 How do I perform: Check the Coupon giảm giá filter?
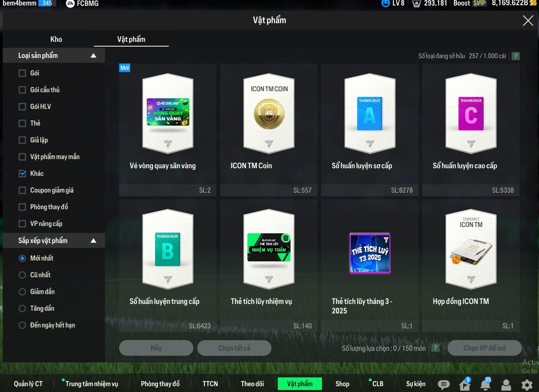pyautogui.click(x=22, y=190)
